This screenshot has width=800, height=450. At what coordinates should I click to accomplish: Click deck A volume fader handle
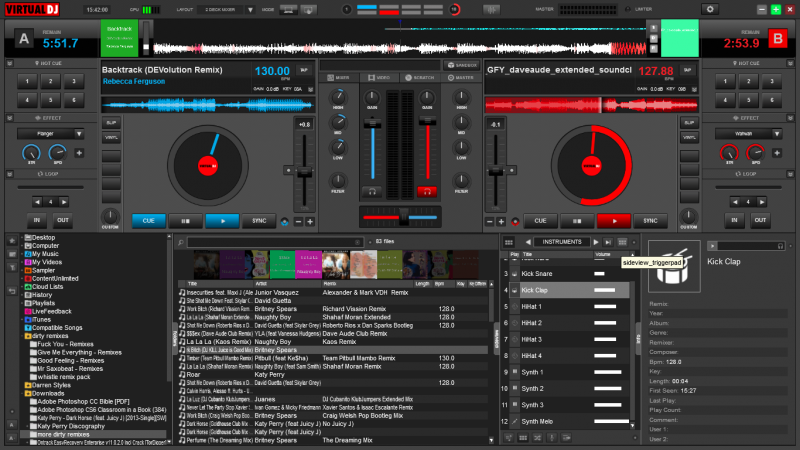click(x=372, y=123)
